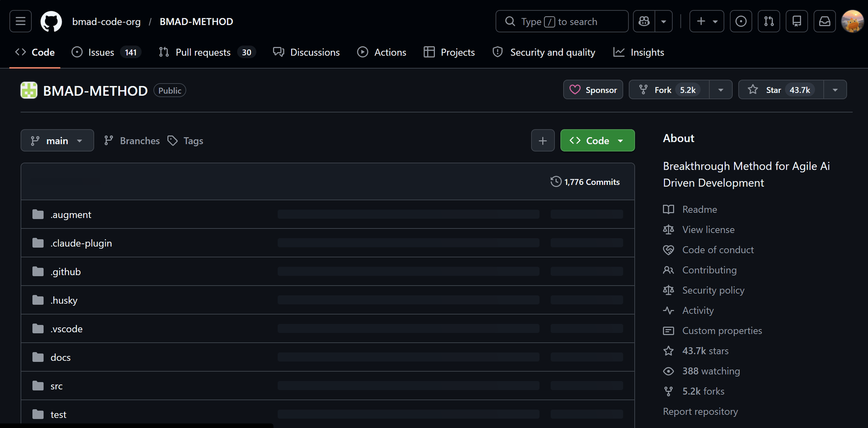View the 1,776 Commits history
Screen dimensions: 868x428
coord(585,182)
